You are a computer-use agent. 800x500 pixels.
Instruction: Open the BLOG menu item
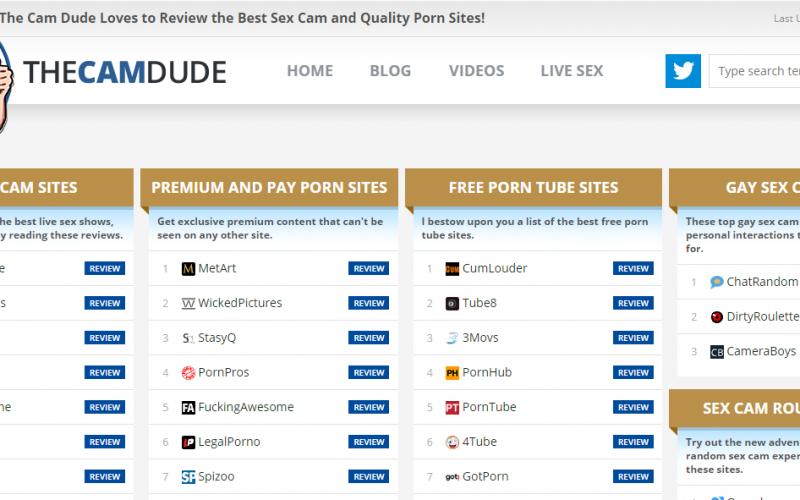pos(390,71)
